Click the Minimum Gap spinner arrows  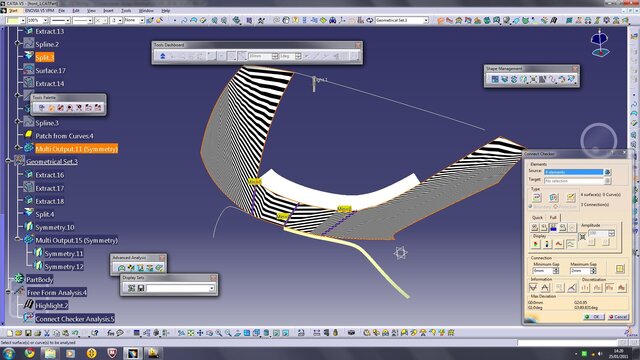click(x=556, y=271)
